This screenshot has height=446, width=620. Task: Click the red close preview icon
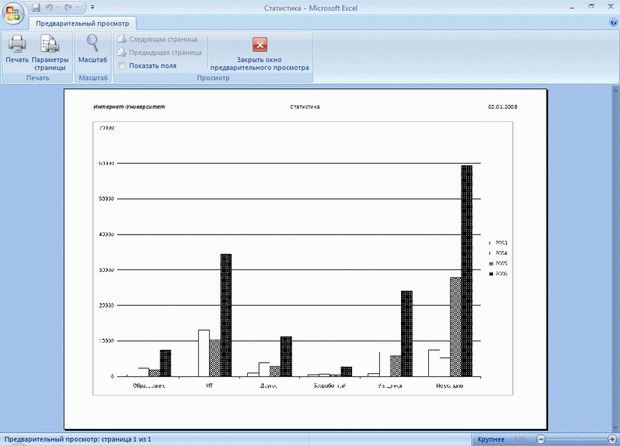click(260, 44)
